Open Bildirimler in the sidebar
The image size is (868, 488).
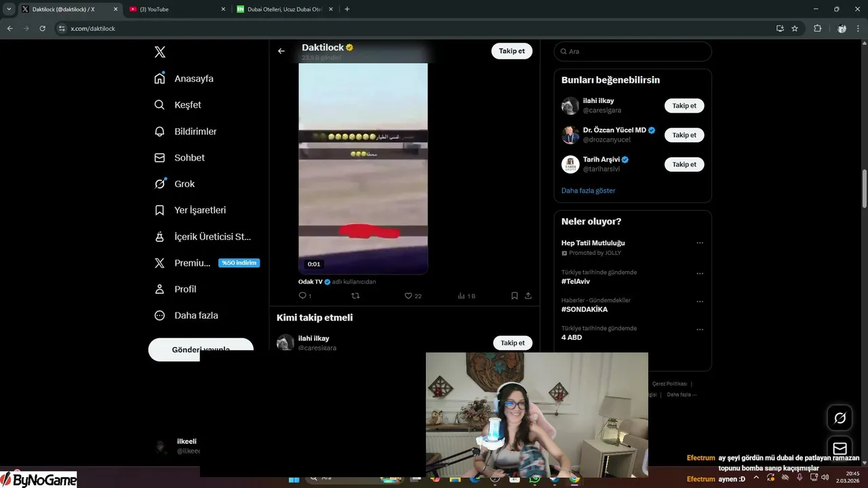tap(186, 131)
